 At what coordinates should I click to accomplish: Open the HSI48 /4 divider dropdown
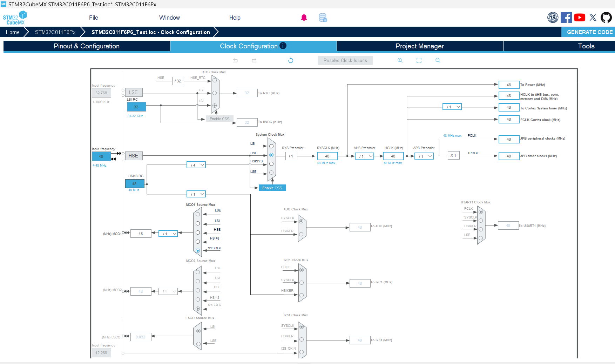pyautogui.click(x=196, y=165)
